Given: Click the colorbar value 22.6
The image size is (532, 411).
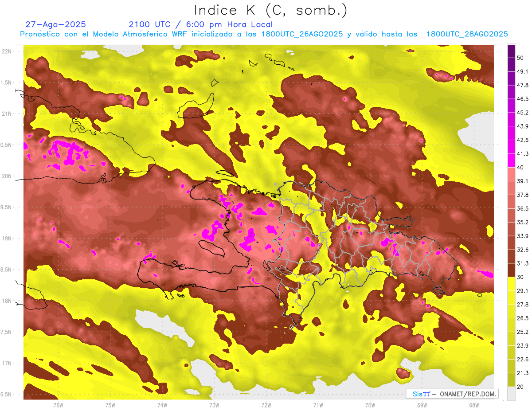Looking at the screenshot, I should click(522, 360).
